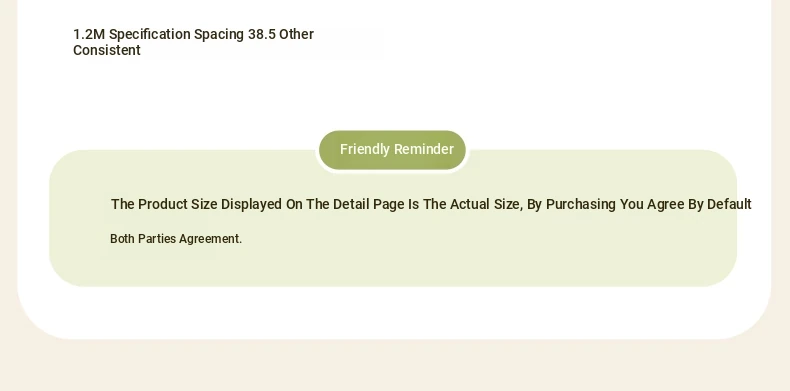Select the "38.5" spacing value
The height and width of the screenshot is (391, 790).
click(x=261, y=34)
